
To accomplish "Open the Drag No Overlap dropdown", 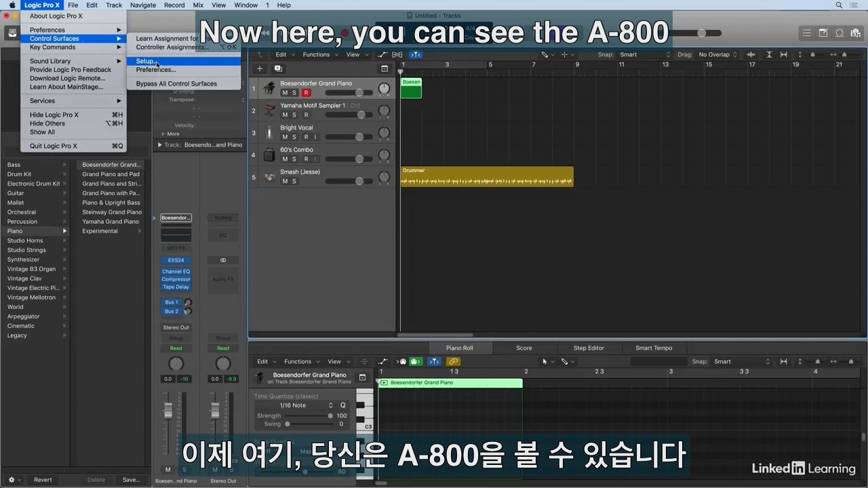I will 717,55.
